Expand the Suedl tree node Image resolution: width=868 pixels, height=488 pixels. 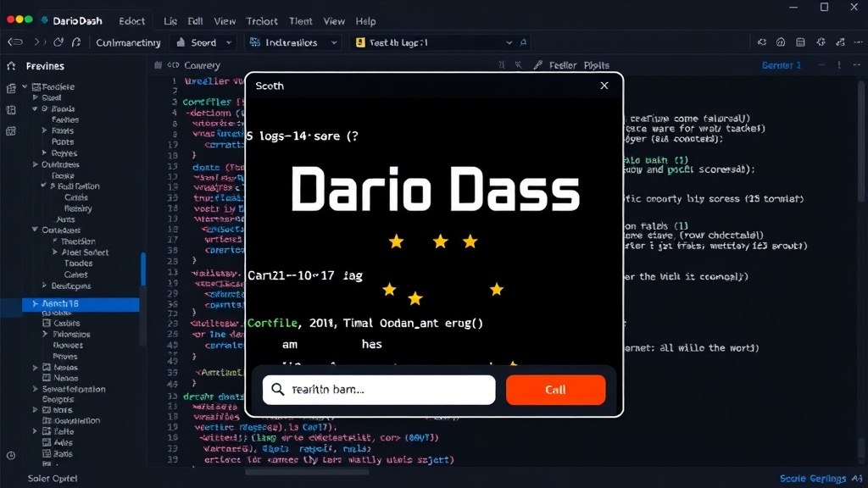click(x=36, y=97)
